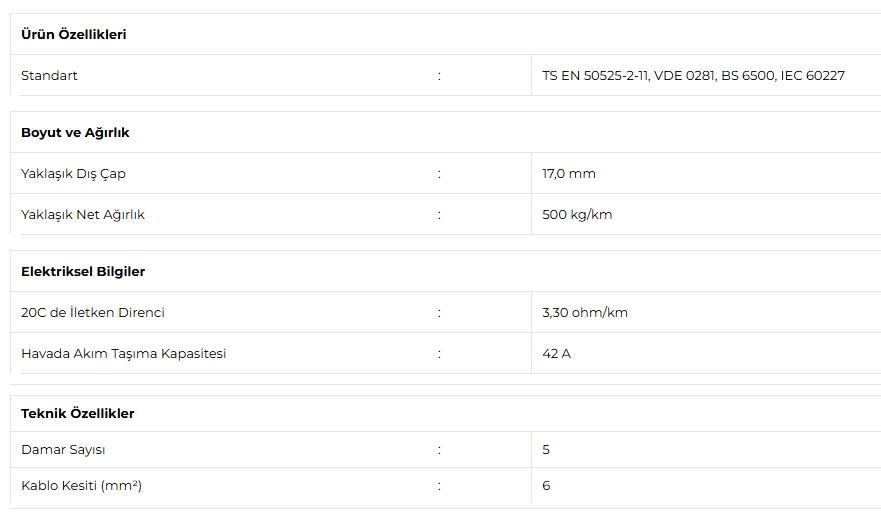Click the Teknik Özellikler heading

78,414
